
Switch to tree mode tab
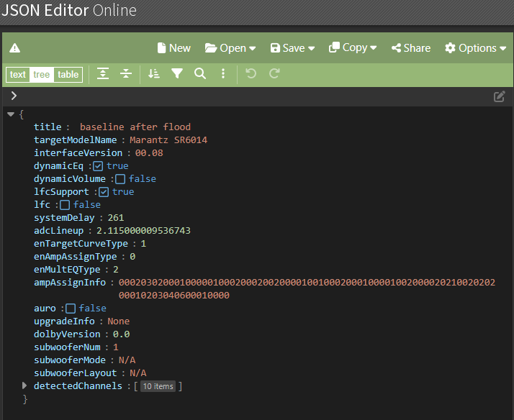[41, 75]
